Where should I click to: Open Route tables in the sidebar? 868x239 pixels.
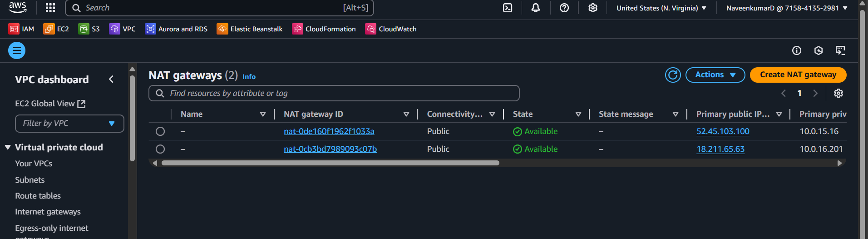point(38,196)
